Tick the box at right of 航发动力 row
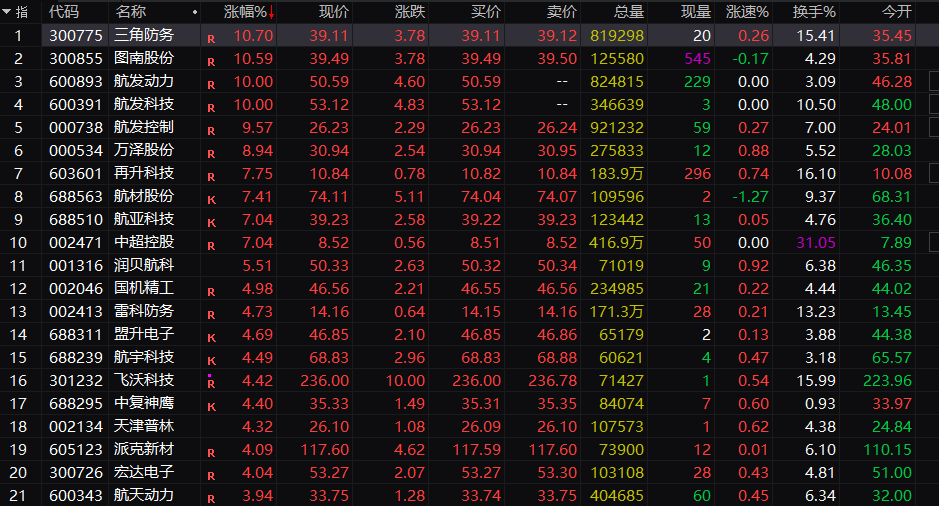The image size is (939, 506). tap(931, 81)
